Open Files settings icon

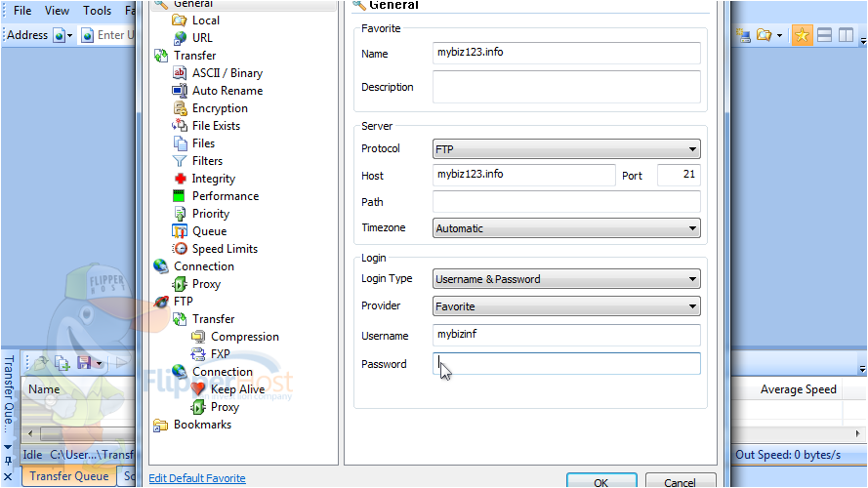(x=180, y=143)
